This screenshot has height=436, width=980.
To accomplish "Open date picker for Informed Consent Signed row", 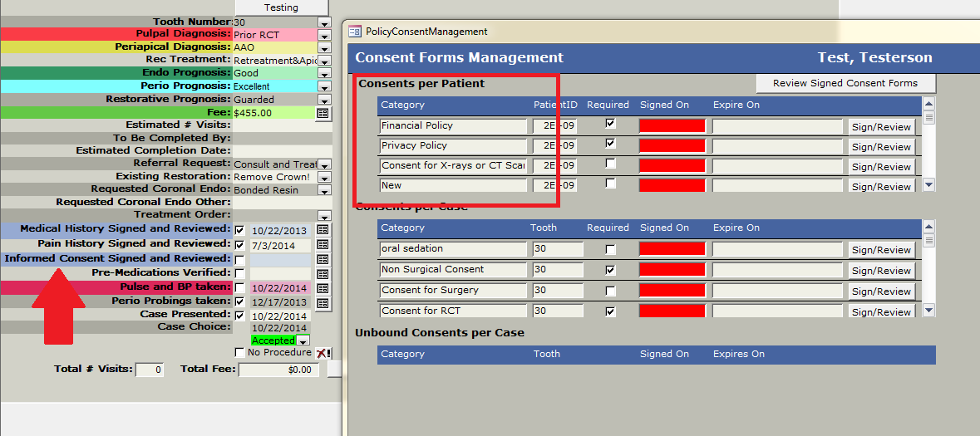I will click(x=323, y=260).
